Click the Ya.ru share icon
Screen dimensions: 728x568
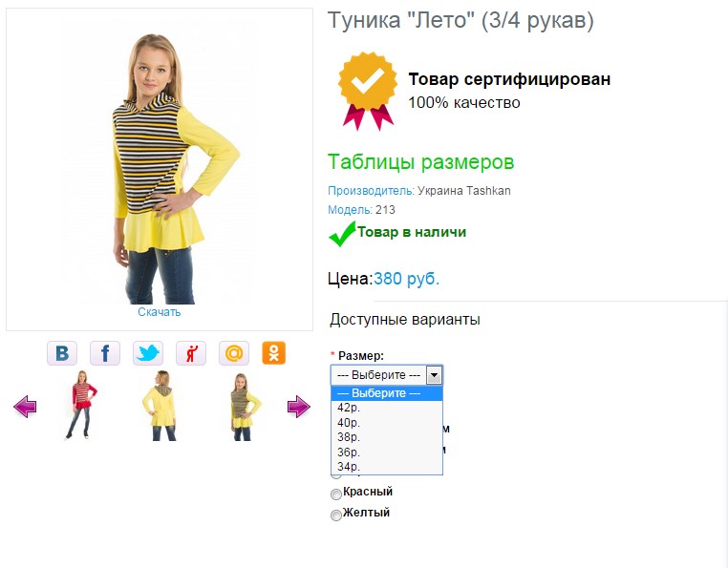tap(191, 353)
